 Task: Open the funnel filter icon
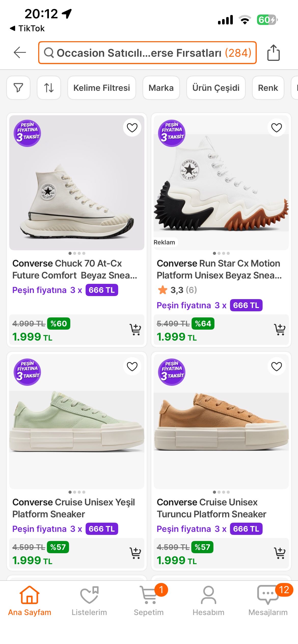18,88
